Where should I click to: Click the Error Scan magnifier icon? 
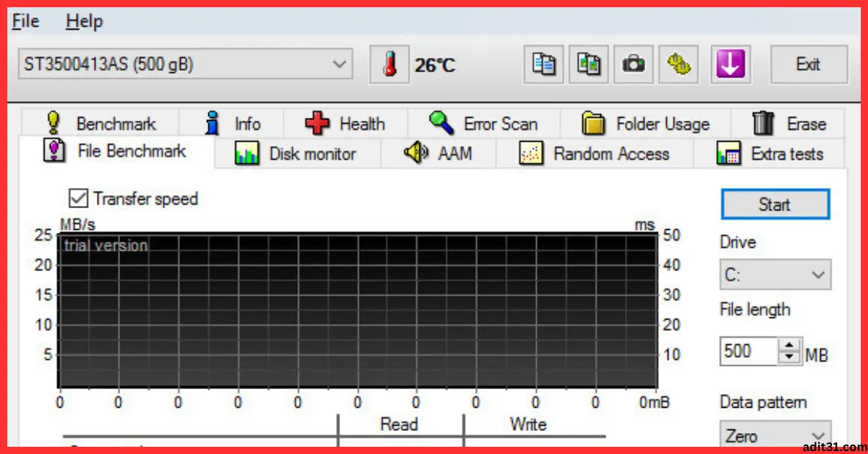[x=441, y=123]
